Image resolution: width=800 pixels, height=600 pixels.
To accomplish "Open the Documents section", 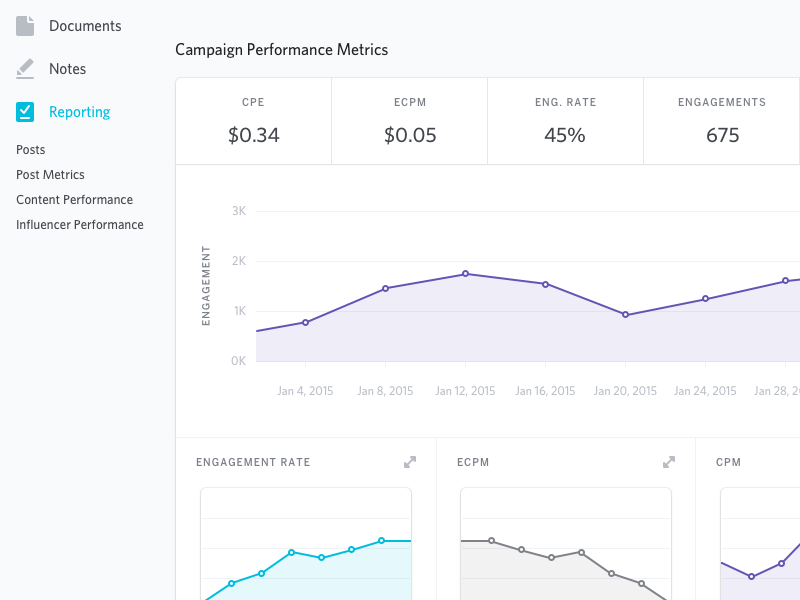I will (85, 26).
